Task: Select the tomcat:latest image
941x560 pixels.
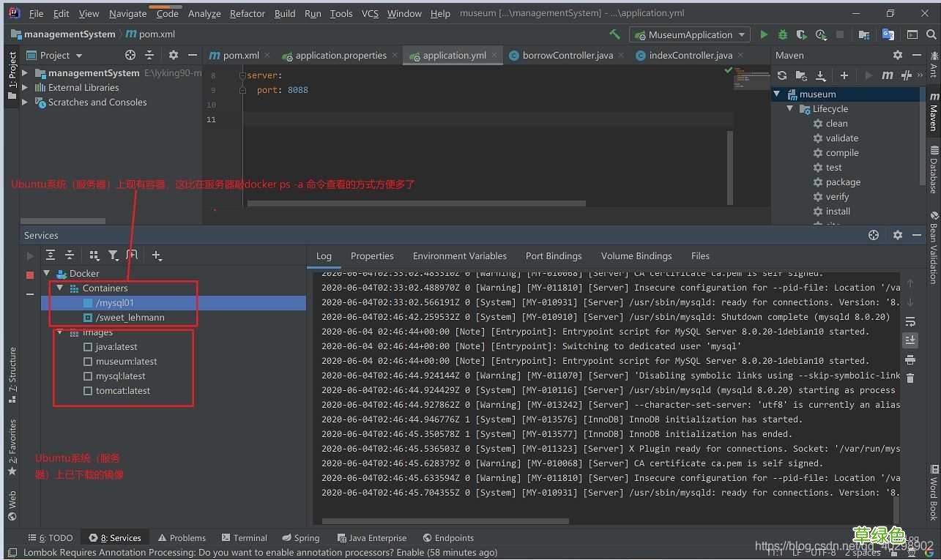Action: pyautogui.click(x=123, y=391)
